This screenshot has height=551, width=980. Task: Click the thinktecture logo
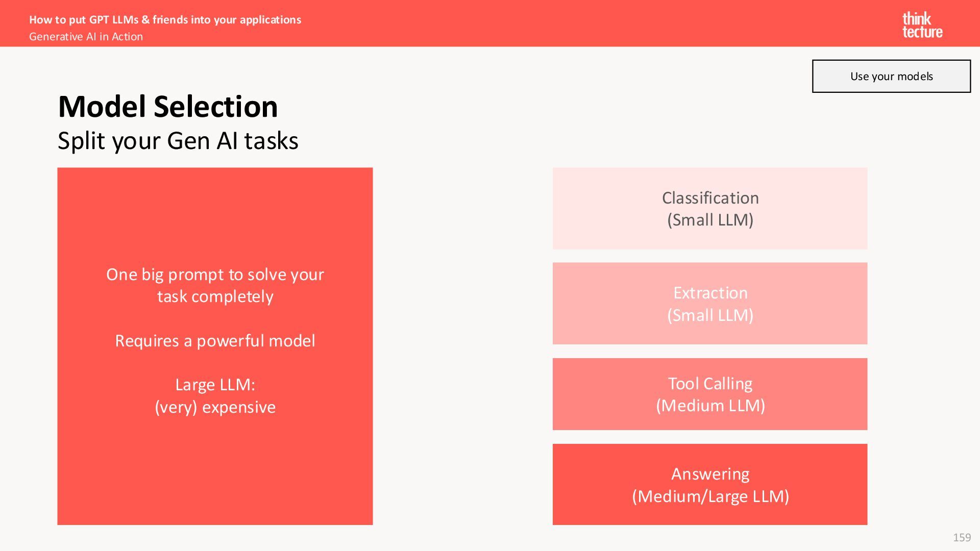tap(922, 25)
